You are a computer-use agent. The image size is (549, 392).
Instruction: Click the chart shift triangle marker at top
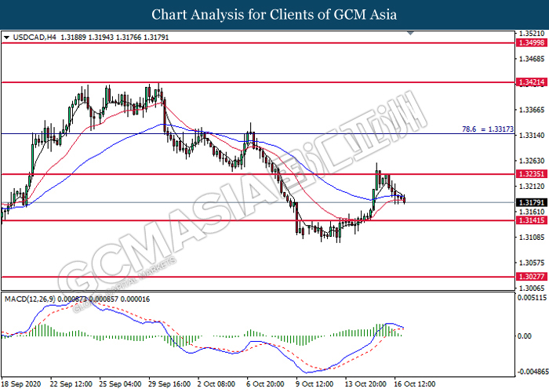410,33
